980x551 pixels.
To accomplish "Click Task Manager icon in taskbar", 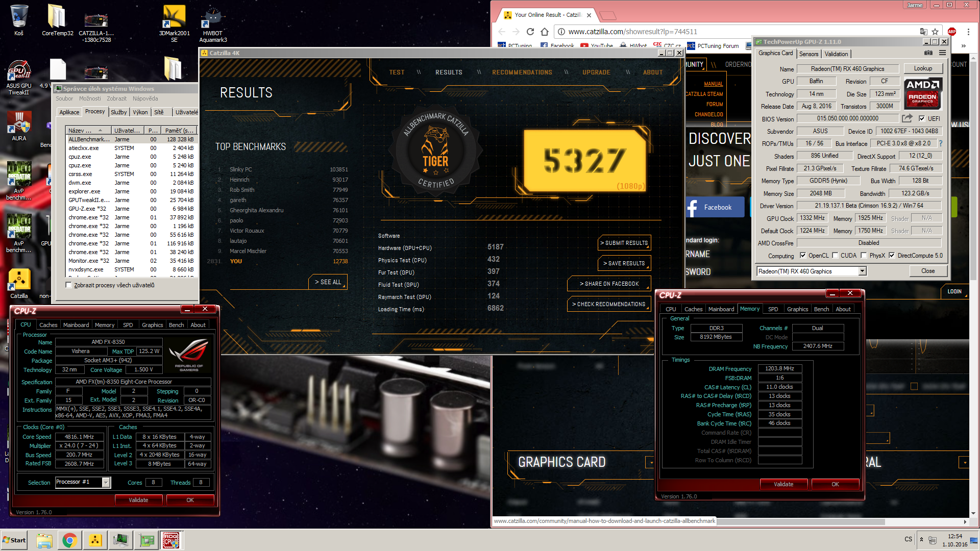I will click(x=120, y=540).
